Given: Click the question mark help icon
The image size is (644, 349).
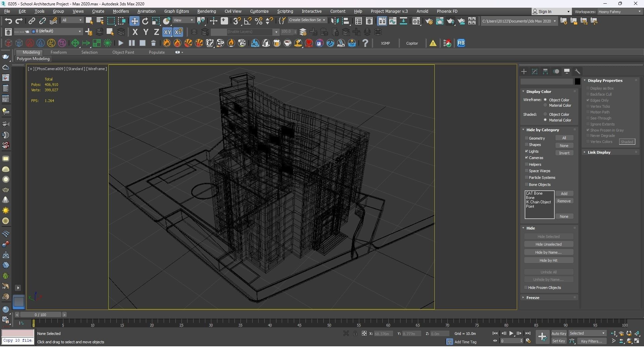Looking at the screenshot, I should click(365, 43).
